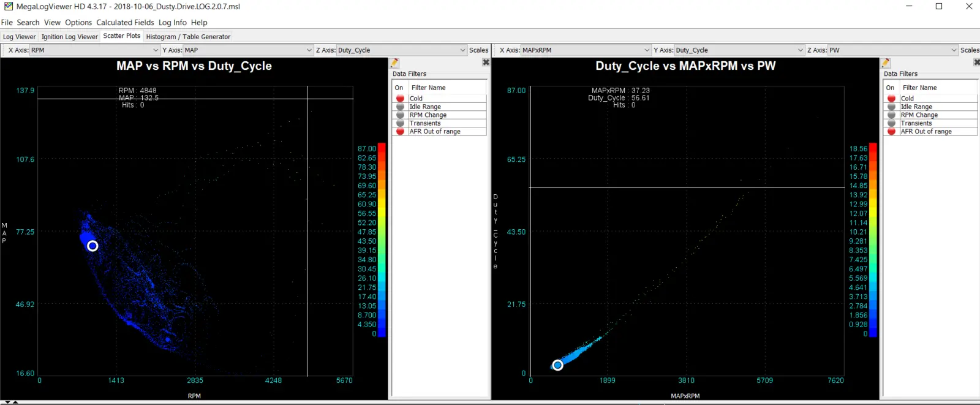Close the left Data Filters panel
Image resolution: width=980 pixels, height=405 pixels.
486,62
